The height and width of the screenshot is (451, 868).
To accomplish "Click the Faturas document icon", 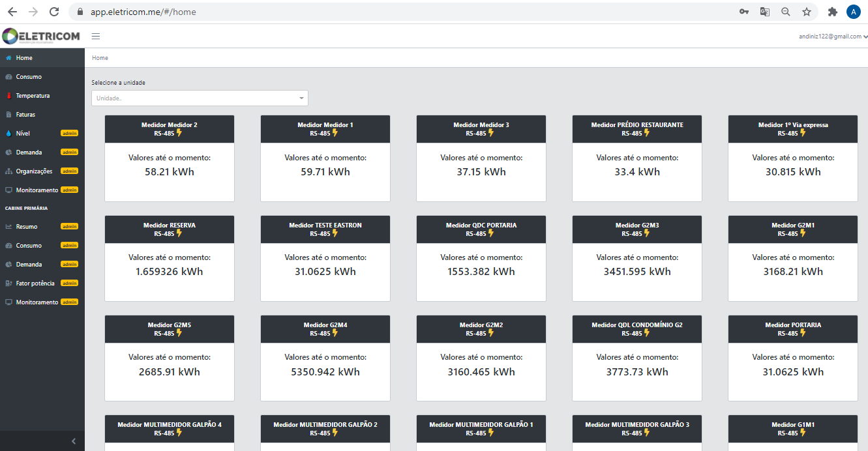I will [8, 115].
